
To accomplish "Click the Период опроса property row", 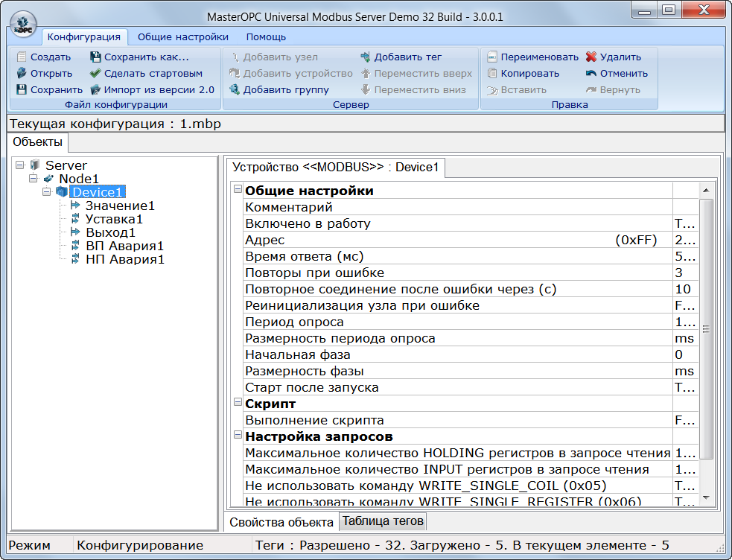I will click(x=471, y=322).
